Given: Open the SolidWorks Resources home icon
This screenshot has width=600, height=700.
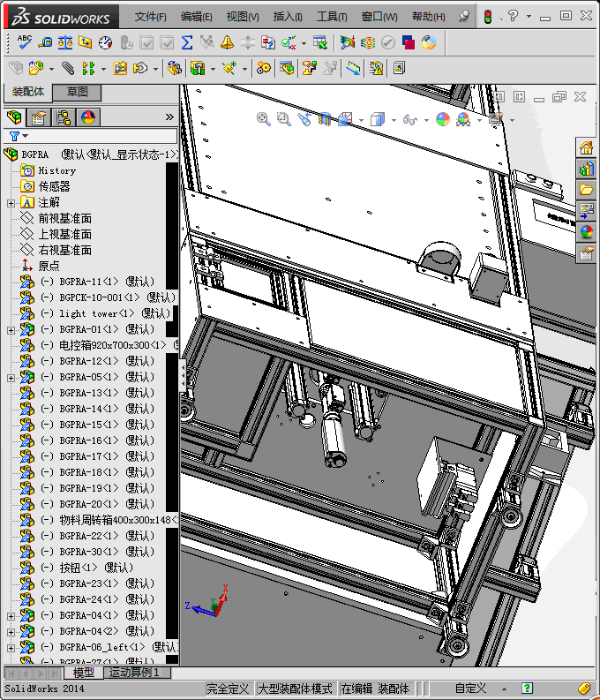Looking at the screenshot, I should [587, 147].
